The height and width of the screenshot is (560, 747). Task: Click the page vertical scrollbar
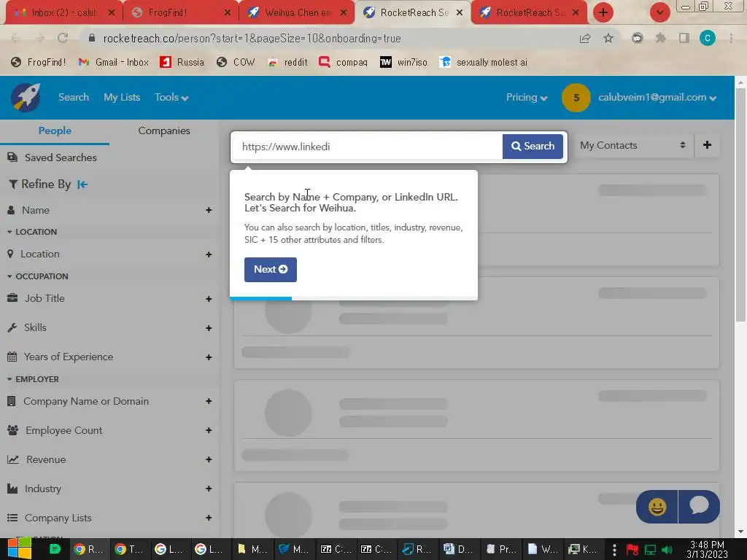coord(740,205)
